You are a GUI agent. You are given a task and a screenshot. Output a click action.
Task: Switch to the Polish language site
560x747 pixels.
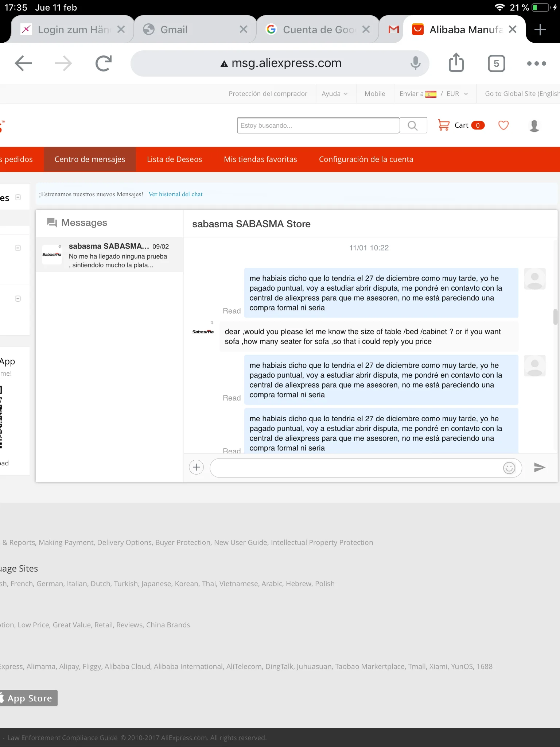325,584
